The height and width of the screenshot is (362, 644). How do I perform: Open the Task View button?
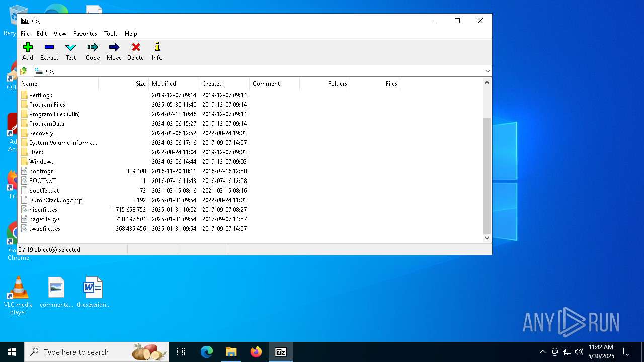coord(181,352)
